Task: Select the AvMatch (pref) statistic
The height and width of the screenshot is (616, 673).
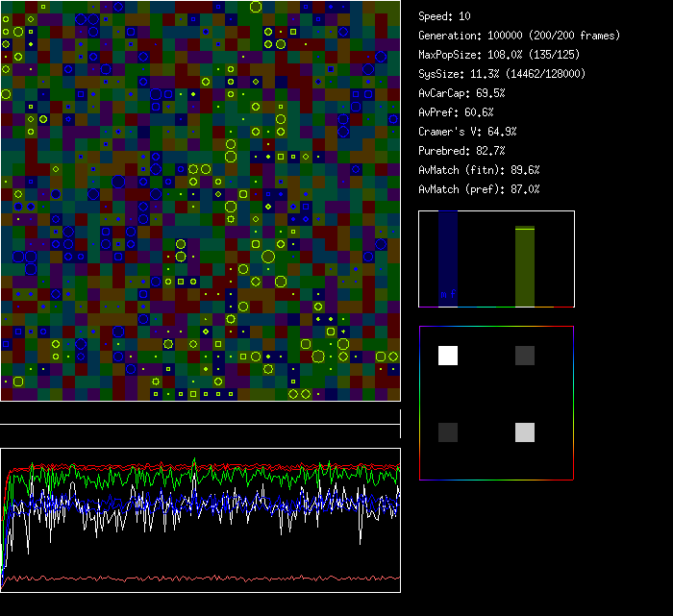Action: tap(479, 189)
